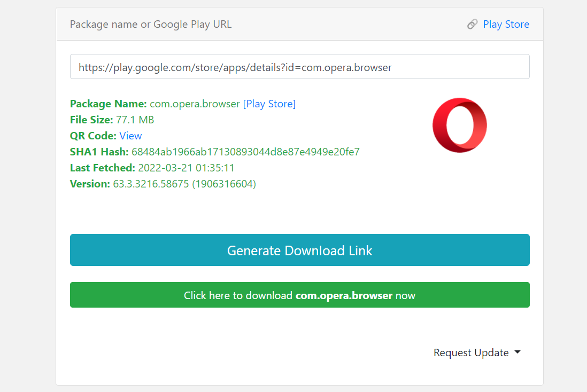The image size is (587, 392).
Task: Click the bold "SHA1 Hash:" label
Action: 99,152
